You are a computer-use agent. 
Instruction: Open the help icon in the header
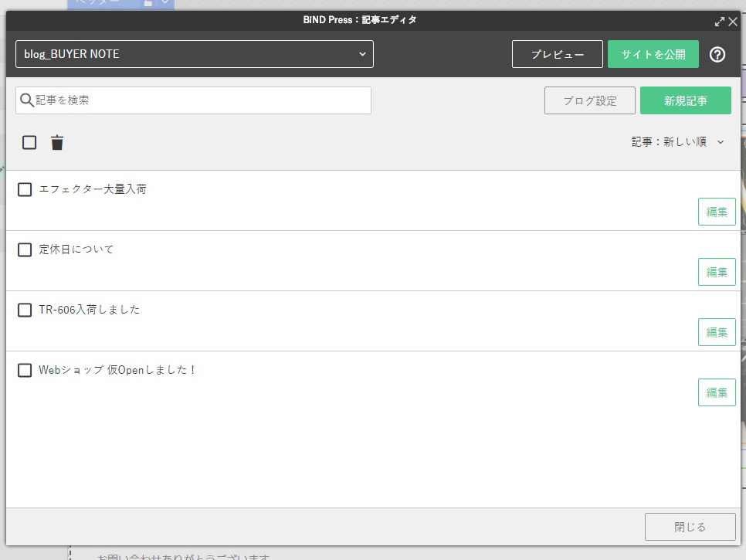click(717, 54)
